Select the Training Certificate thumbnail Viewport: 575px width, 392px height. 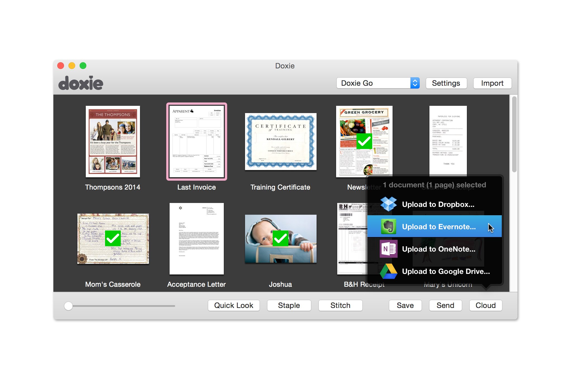pyautogui.click(x=281, y=142)
